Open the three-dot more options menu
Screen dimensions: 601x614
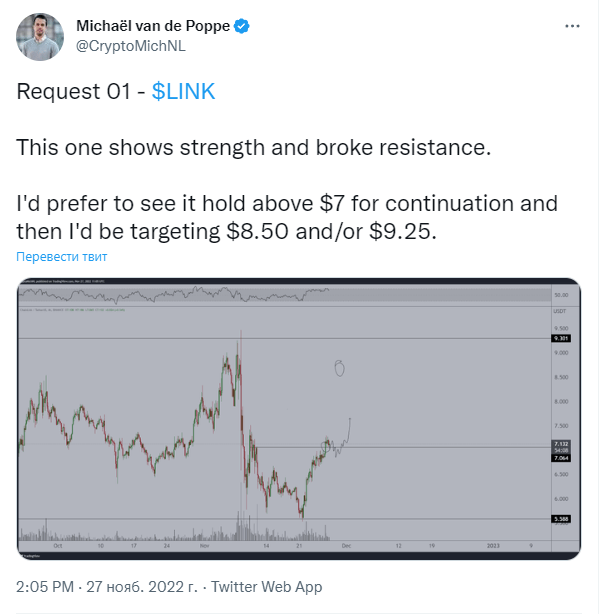click(x=572, y=26)
